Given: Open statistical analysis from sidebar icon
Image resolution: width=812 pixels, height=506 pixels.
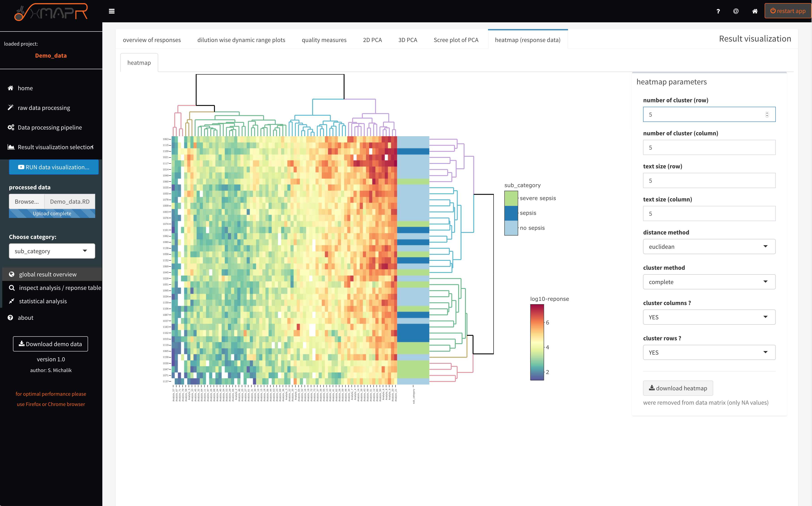Looking at the screenshot, I should tap(11, 301).
